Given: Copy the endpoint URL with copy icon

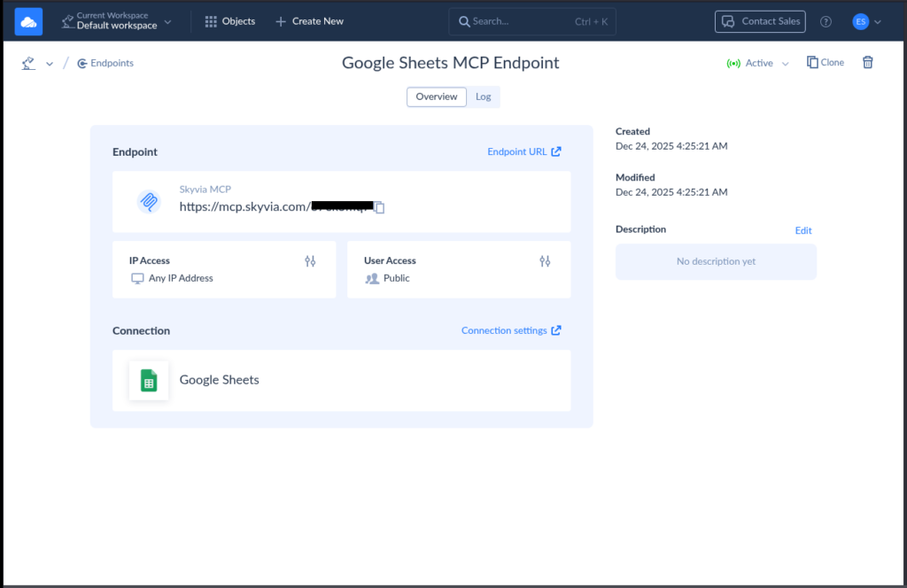Looking at the screenshot, I should click(379, 207).
